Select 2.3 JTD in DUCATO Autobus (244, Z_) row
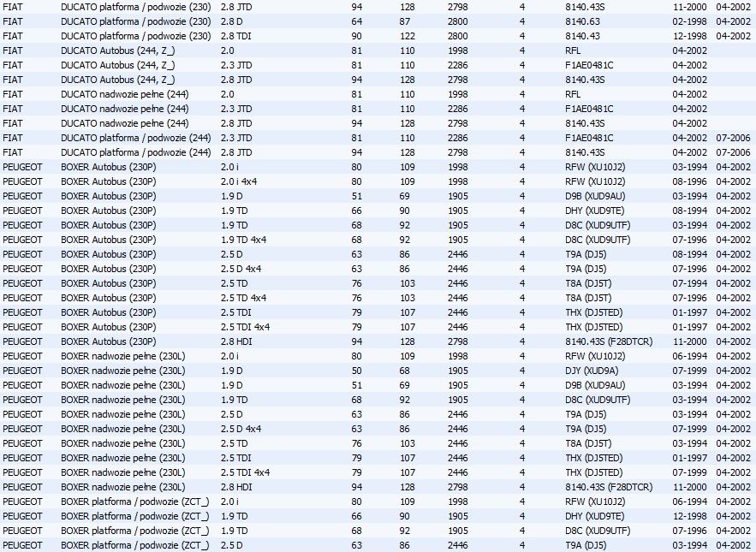756x552 pixels. point(236,65)
